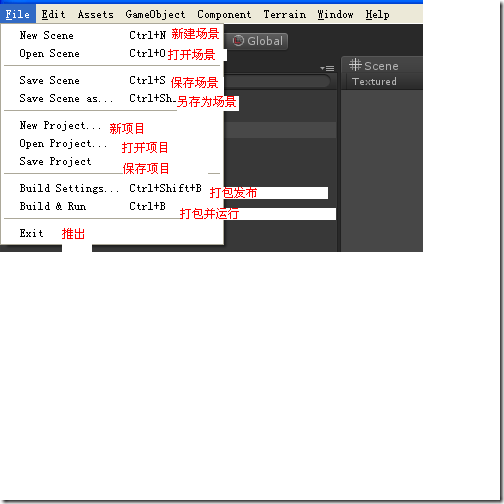Screen dimensions: 504x504
Task: Open the panel options menu icon
Action: click(x=327, y=68)
